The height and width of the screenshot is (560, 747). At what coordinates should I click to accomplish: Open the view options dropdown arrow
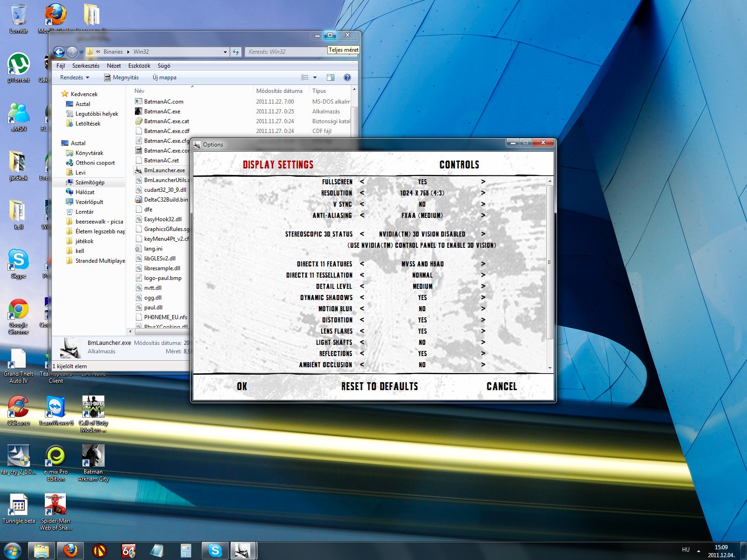click(315, 77)
